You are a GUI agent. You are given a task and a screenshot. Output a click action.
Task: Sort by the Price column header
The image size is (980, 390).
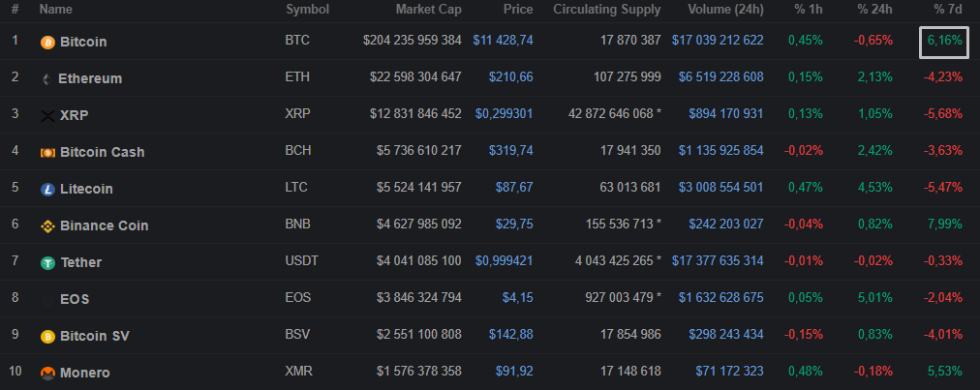[x=518, y=10]
